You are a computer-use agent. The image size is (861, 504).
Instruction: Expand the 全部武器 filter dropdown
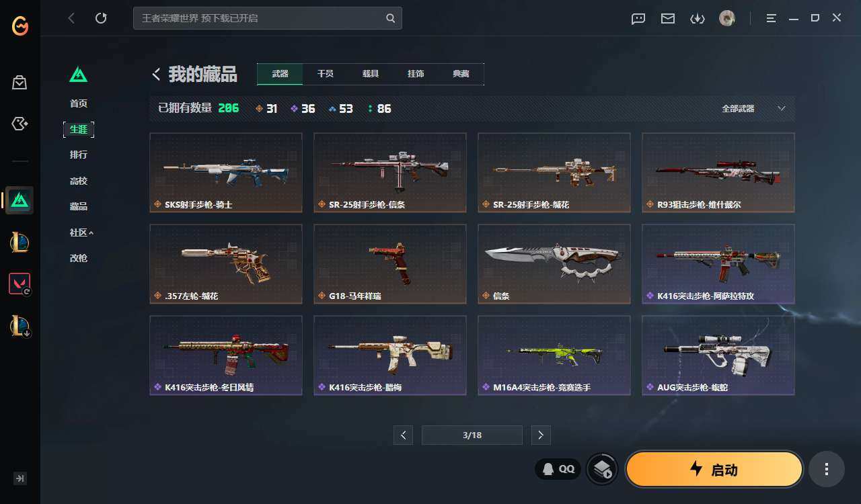[x=753, y=108]
